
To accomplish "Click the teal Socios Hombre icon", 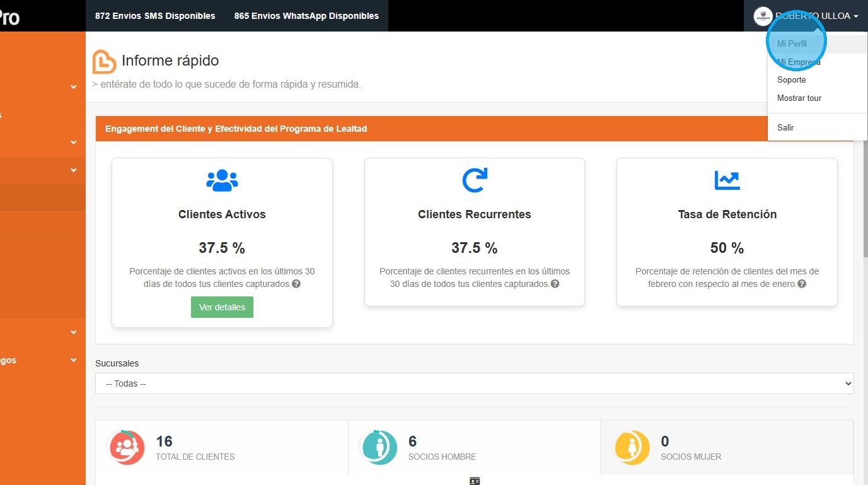I will [378, 447].
